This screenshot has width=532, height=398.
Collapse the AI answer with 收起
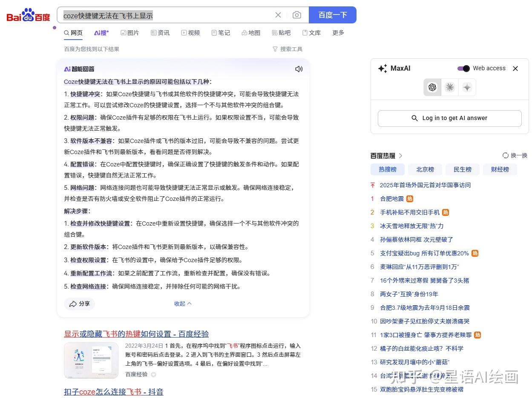point(183,304)
